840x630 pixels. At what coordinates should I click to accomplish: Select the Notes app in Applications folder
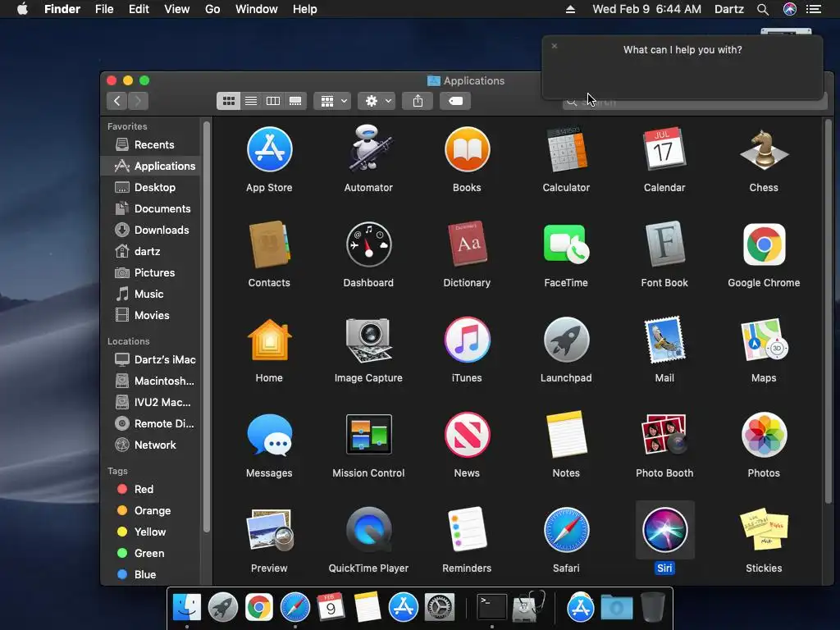(566, 435)
